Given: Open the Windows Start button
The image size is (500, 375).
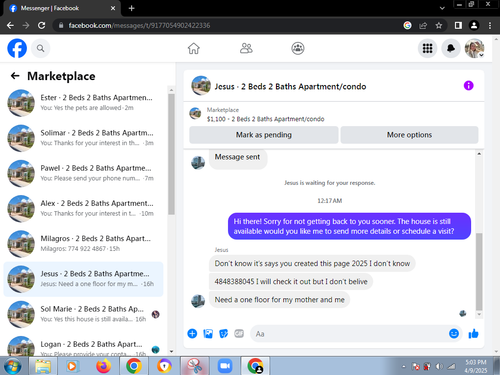Looking at the screenshot, I should click(12, 366).
